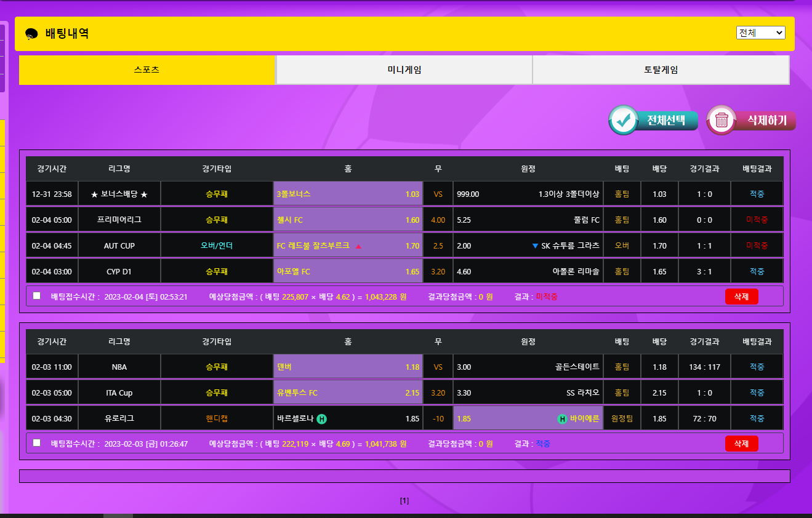812x518 pixels.
Task: Click the green H icon next to 바이에른
Action: click(562, 419)
